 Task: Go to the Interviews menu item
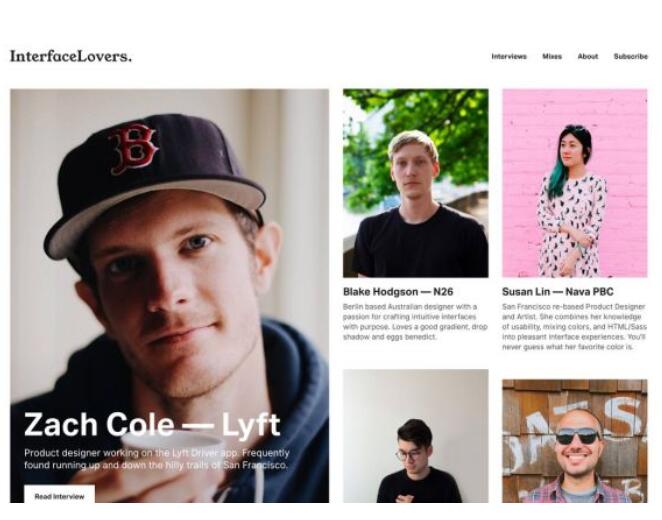pyautogui.click(x=509, y=57)
